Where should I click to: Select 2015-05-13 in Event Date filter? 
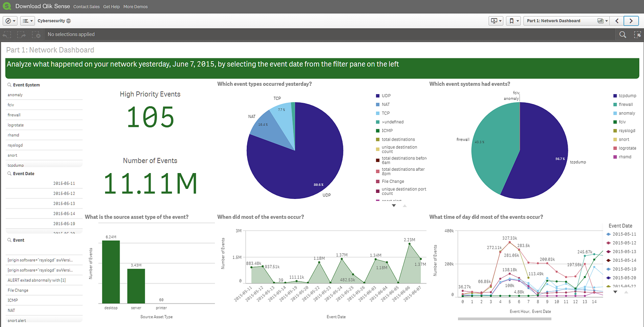point(64,204)
